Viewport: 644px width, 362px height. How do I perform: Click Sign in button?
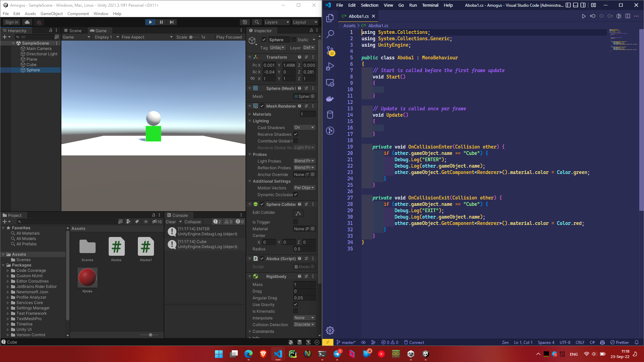12,22
